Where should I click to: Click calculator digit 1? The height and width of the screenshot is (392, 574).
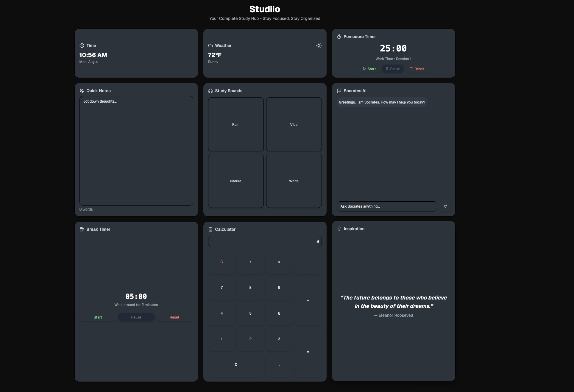222,339
